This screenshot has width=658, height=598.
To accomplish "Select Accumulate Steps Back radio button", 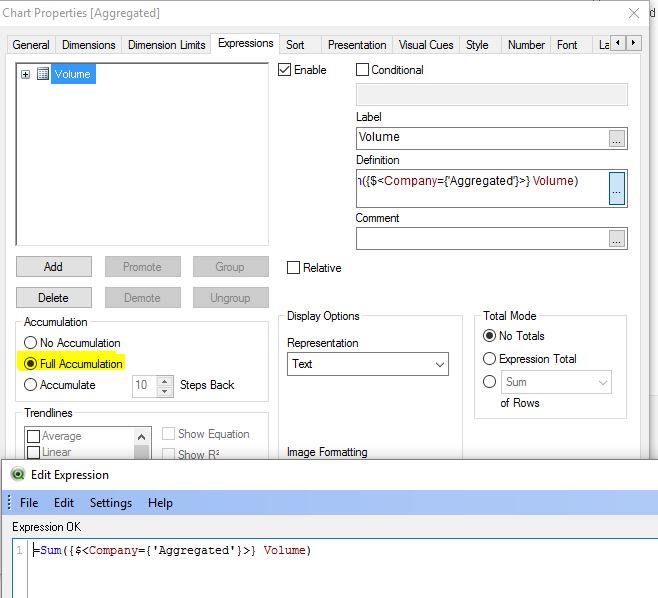I will (x=30, y=385).
